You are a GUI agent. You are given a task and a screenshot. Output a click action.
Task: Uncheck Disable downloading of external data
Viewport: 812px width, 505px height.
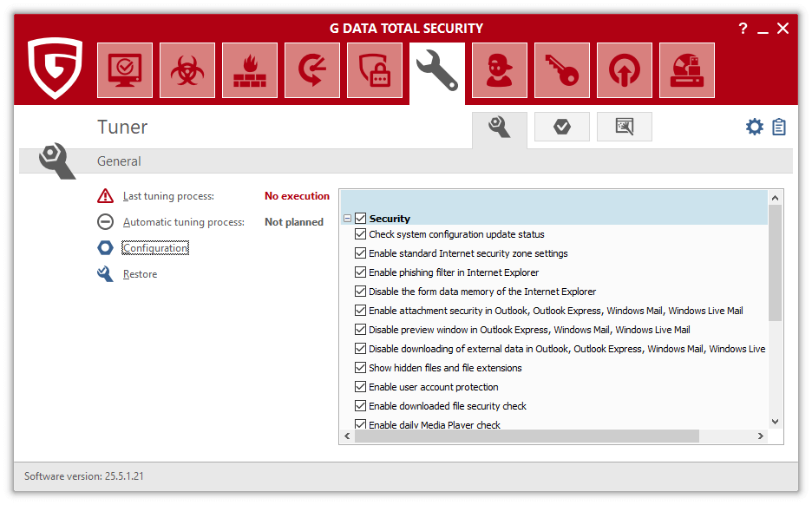pos(360,349)
